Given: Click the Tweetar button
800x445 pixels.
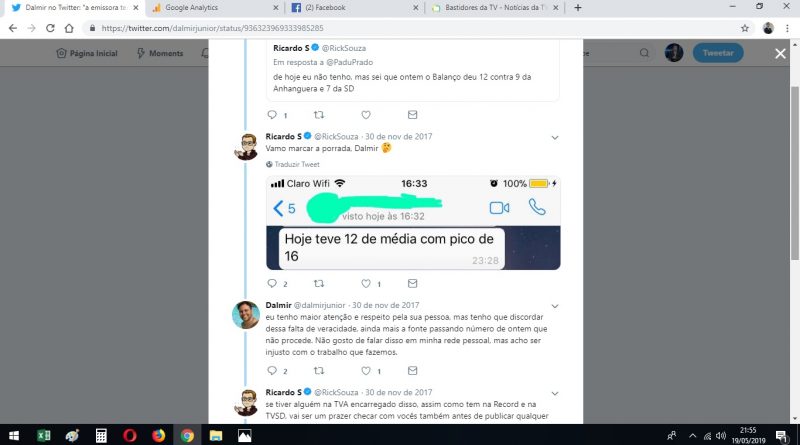Looking at the screenshot, I should 718,53.
